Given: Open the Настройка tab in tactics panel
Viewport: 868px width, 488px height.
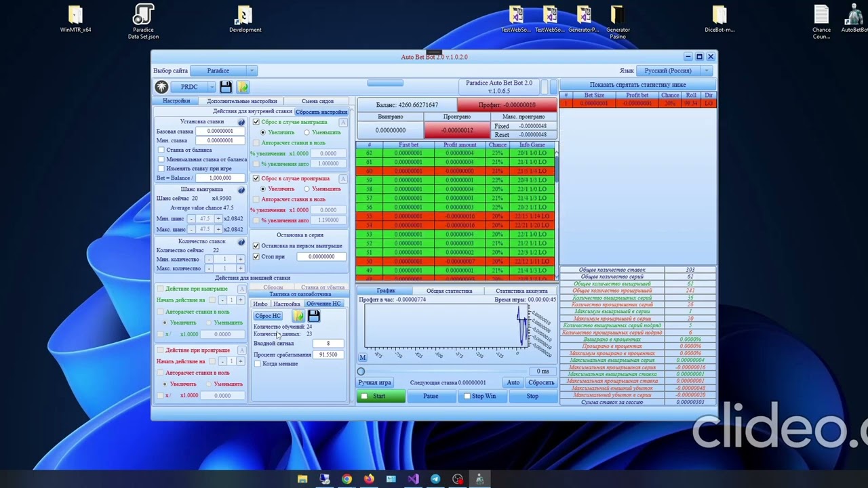Looking at the screenshot, I should [x=286, y=304].
